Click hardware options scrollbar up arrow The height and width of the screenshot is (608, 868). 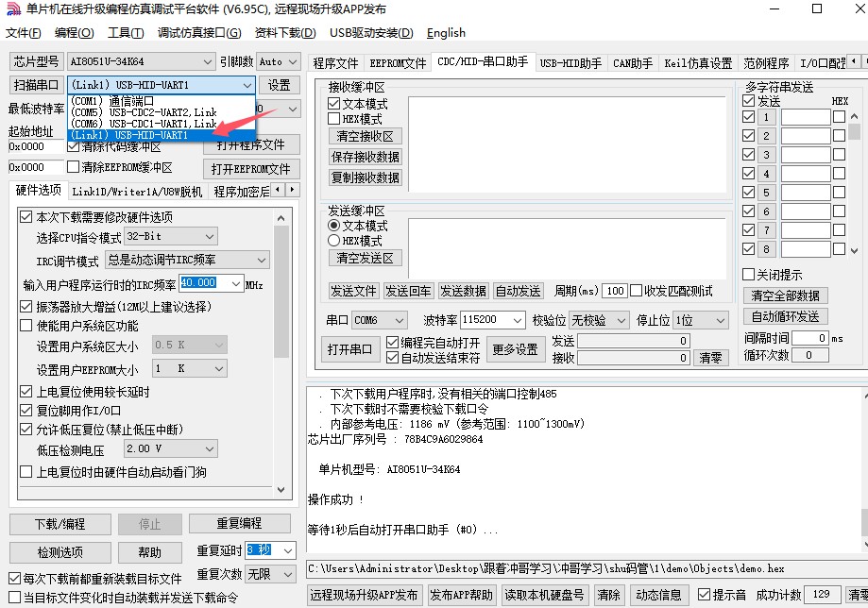click(x=281, y=218)
